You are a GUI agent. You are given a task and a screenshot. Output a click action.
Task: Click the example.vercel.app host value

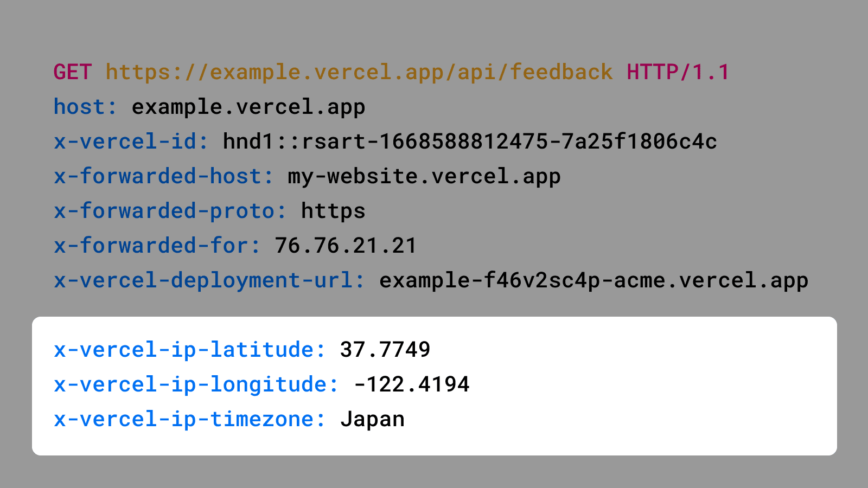tap(248, 107)
